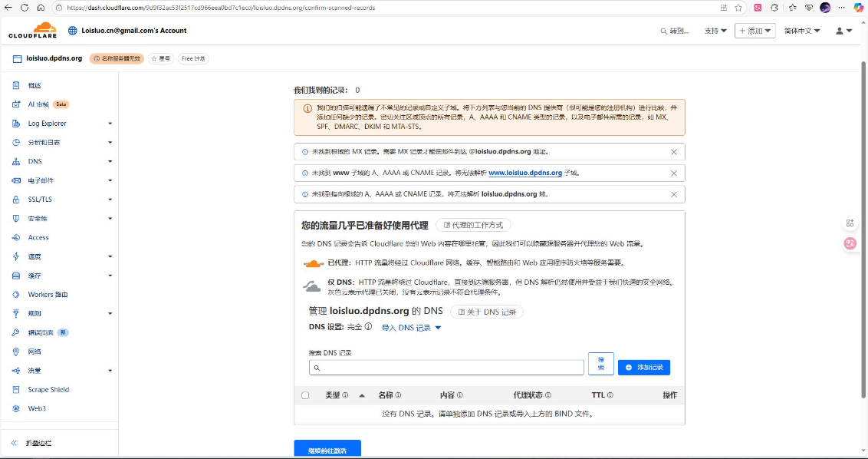The width and height of the screenshot is (868, 459).
Task: Expand the 速度 submenu arrow
Action: coord(110,256)
